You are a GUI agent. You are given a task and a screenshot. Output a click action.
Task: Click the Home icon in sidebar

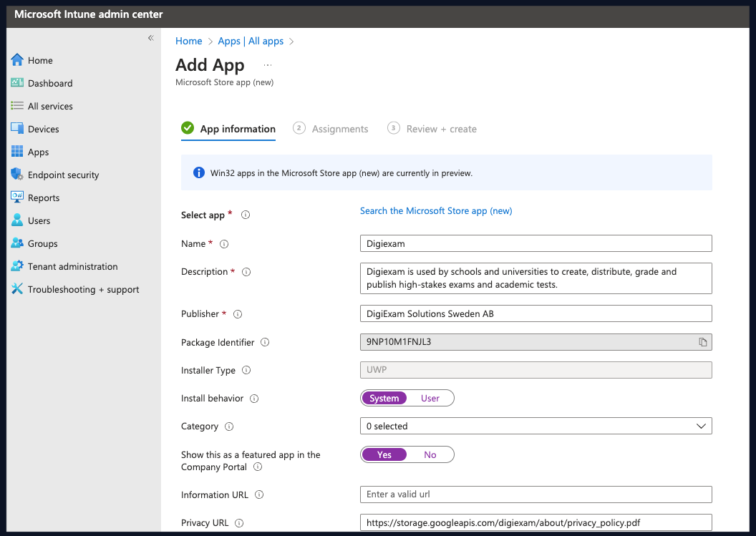[x=17, y=60]
